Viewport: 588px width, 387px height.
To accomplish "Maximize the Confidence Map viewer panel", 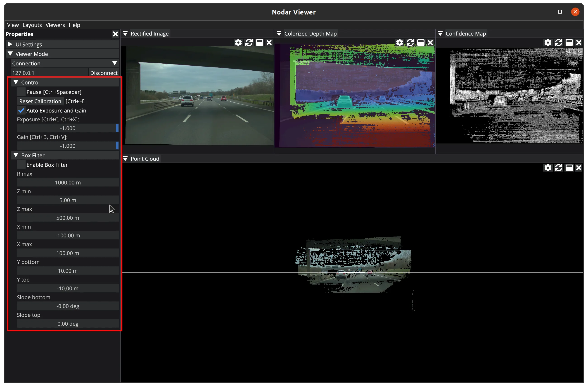I will pyautogui.click(x=569, y=43).
